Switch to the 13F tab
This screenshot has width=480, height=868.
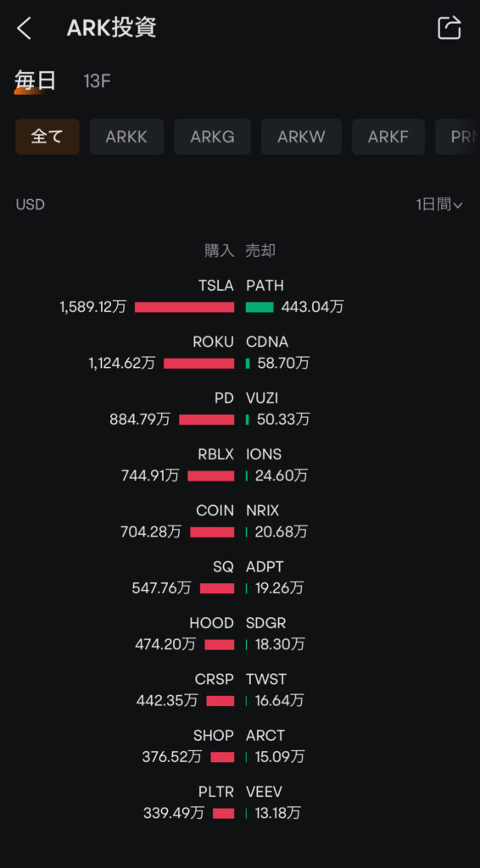pyautogui.click(x=97, y=81)
